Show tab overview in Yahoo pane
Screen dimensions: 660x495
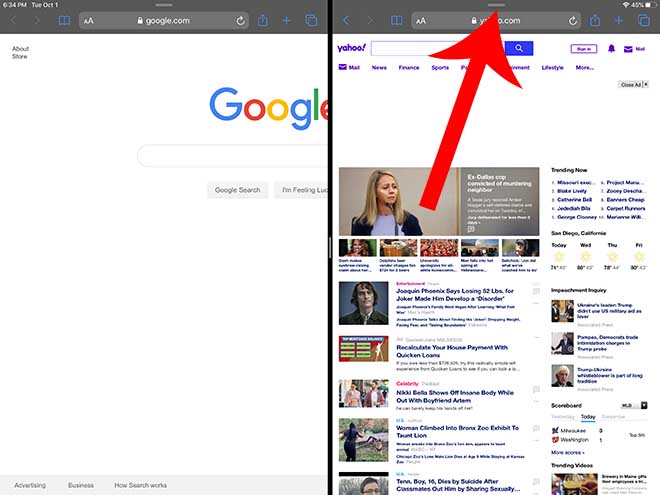click(x=644, y=20)
